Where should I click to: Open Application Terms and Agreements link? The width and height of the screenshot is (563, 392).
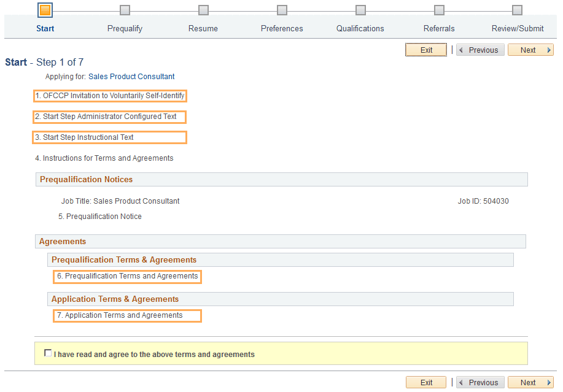pos(126,316)
